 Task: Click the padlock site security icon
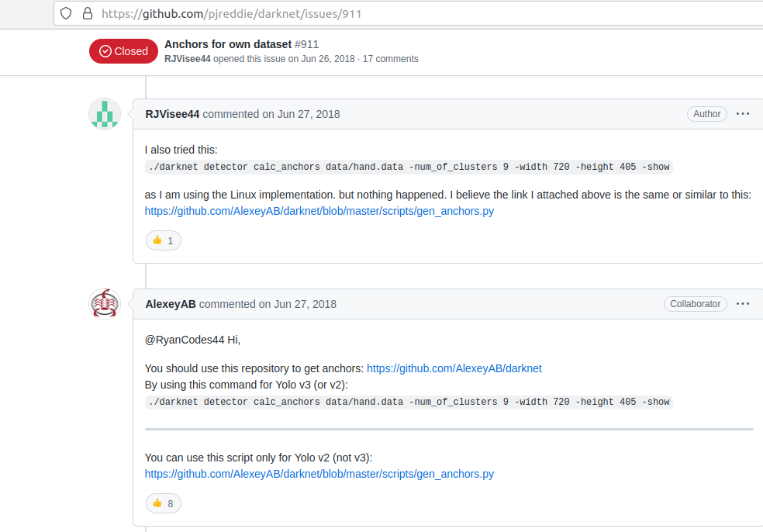pyautogui.click(x=88, y=13)
